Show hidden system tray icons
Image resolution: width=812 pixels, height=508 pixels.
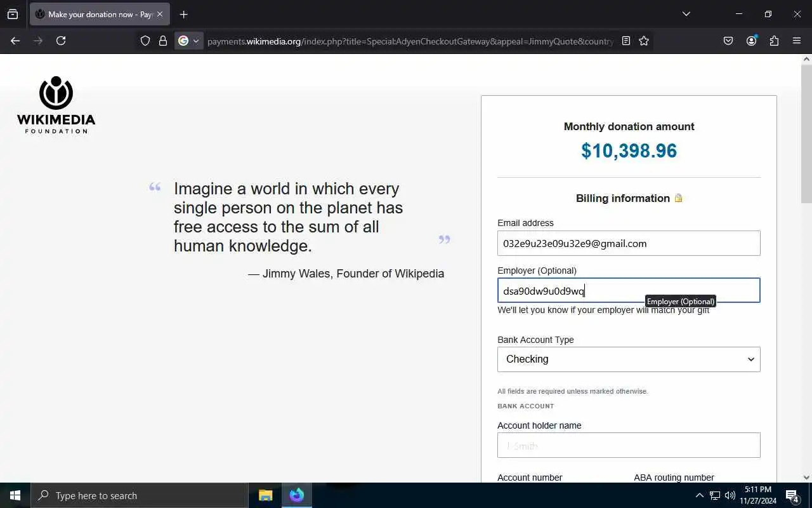(699, 495)
